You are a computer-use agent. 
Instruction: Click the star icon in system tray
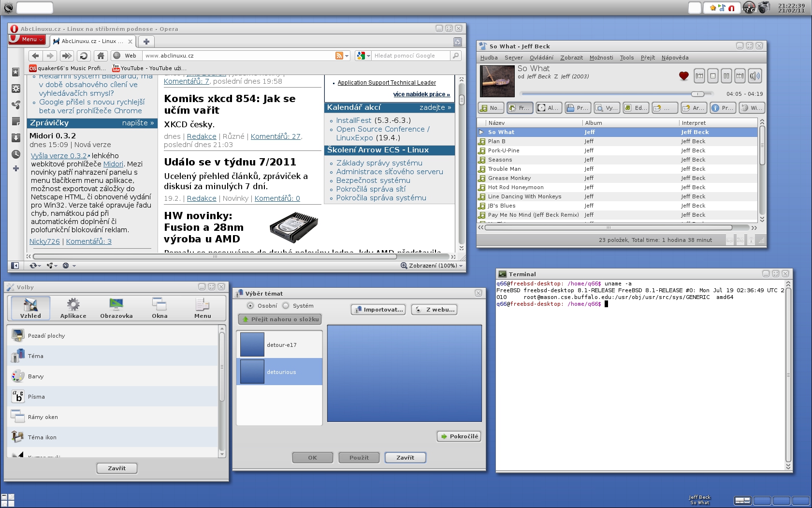point(713,8)
